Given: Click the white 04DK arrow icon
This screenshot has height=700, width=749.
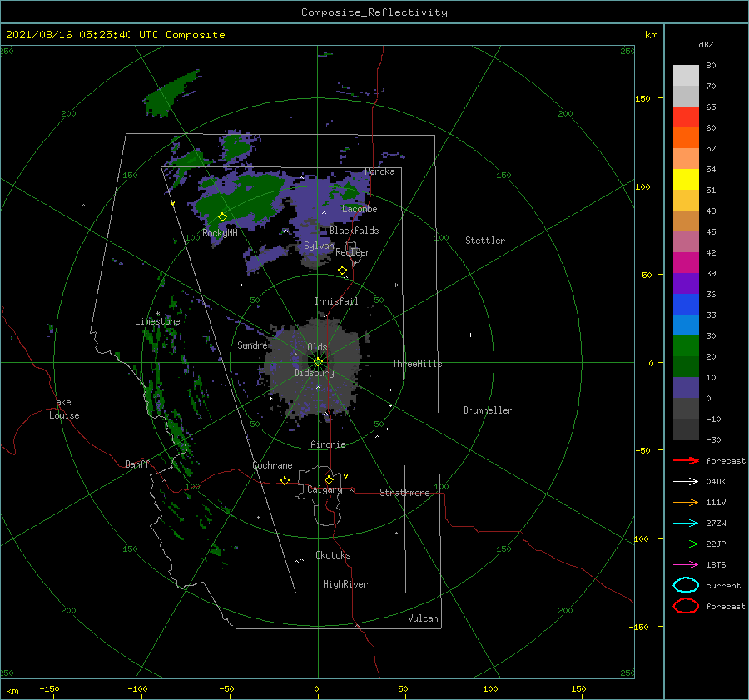Looking at the screenshot, I should point(686,481).
